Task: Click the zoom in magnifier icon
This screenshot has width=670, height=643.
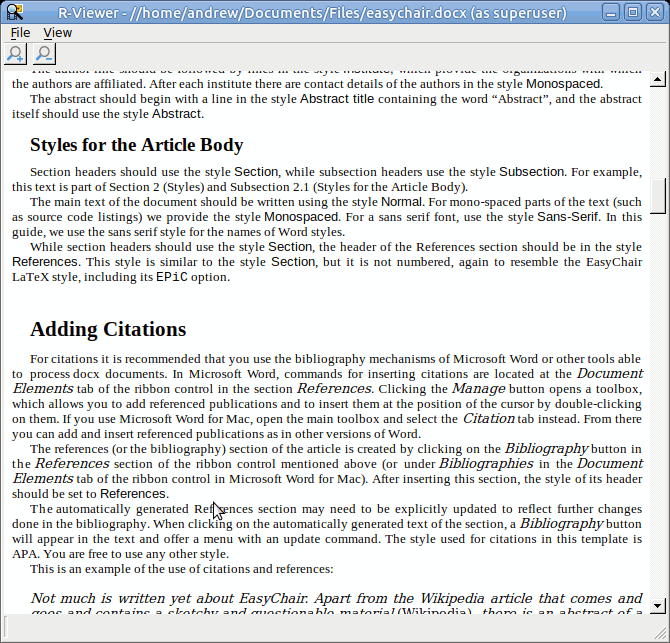Action: tap(15, 54)
